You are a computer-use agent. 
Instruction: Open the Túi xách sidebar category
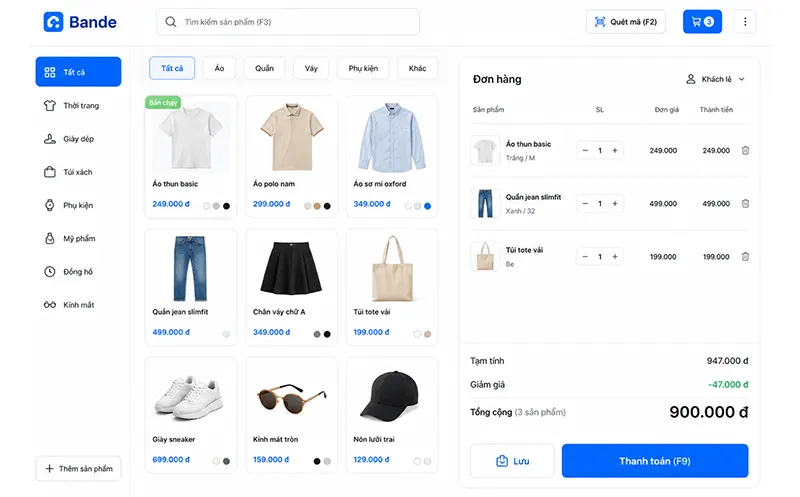[x=78, y=172]
